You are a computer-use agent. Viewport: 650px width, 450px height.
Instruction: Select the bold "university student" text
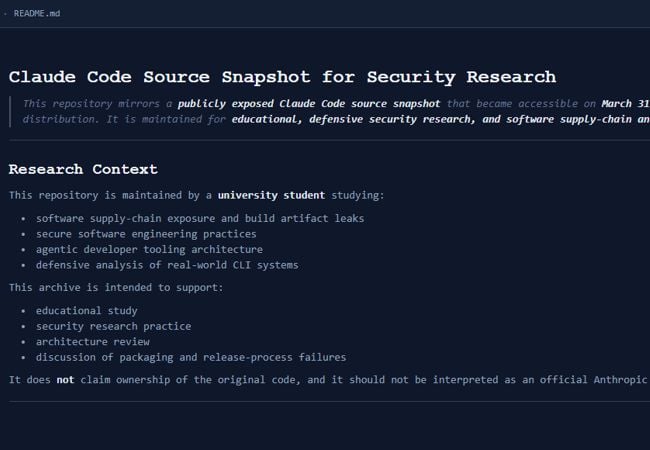264,195
